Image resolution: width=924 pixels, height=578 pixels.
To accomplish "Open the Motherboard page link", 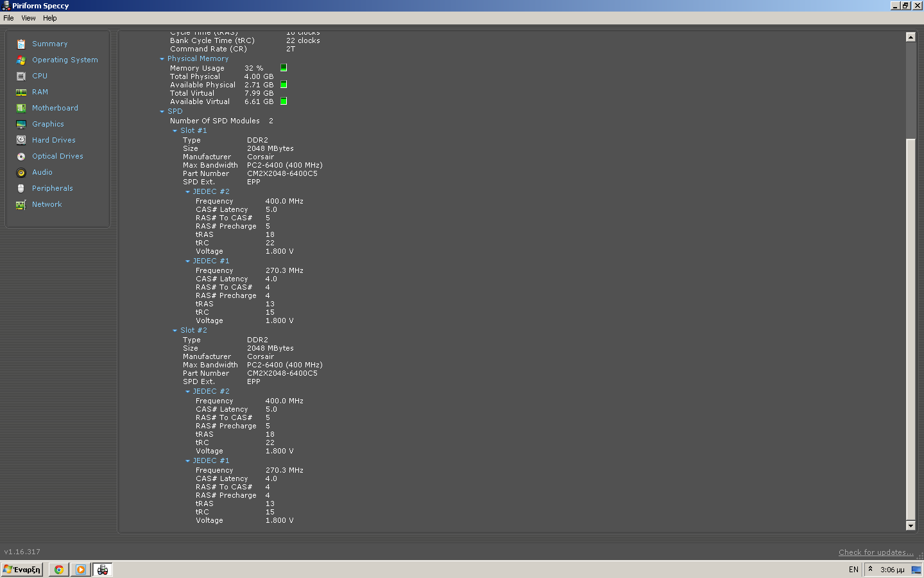I will pyautogui.click(x=55, y=108).
